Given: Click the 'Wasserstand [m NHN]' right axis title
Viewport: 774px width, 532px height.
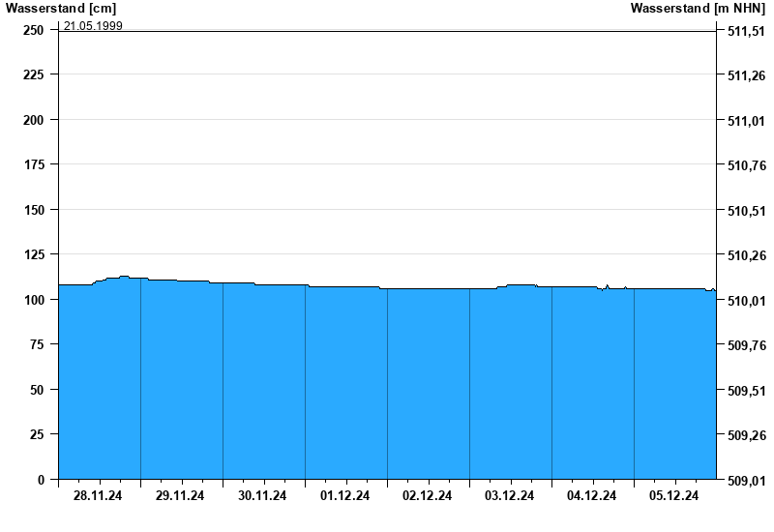Looking at the screenshot, I should 697,8.
